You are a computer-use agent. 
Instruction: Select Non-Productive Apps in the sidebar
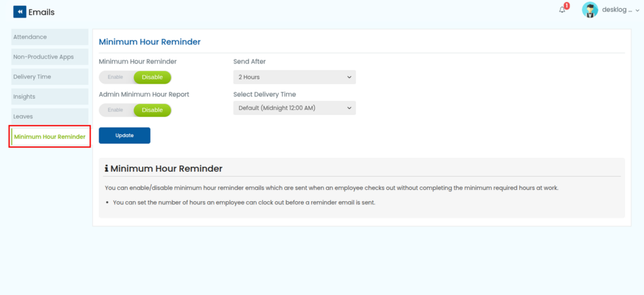50,57
